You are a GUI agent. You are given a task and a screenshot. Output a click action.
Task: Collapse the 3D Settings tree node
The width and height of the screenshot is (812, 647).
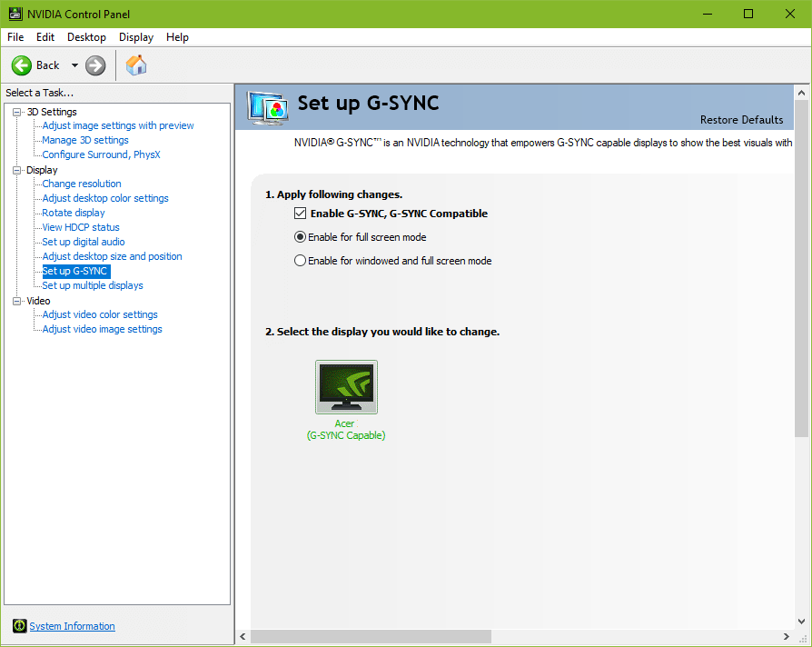16,112
